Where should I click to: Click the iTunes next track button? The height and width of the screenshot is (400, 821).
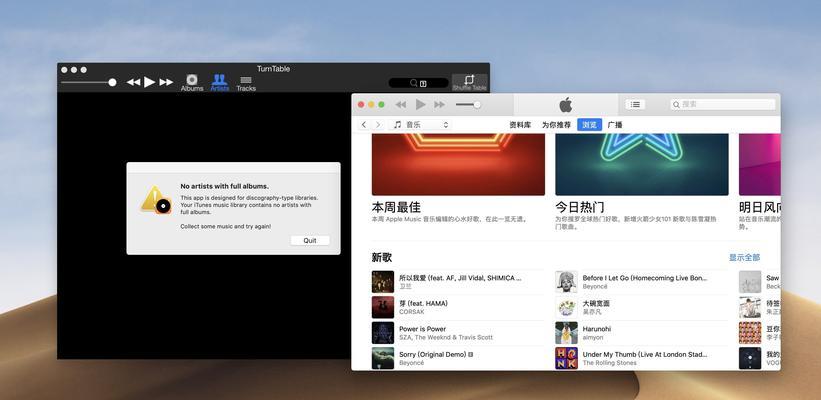tap(439, 105)
